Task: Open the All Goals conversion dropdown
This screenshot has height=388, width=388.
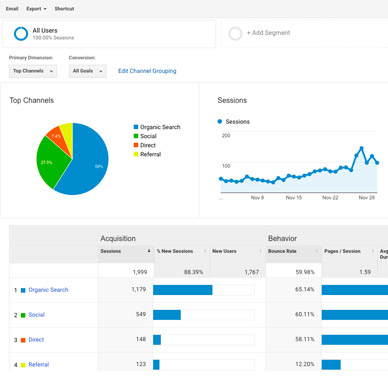Action: [x=88, y=71]
